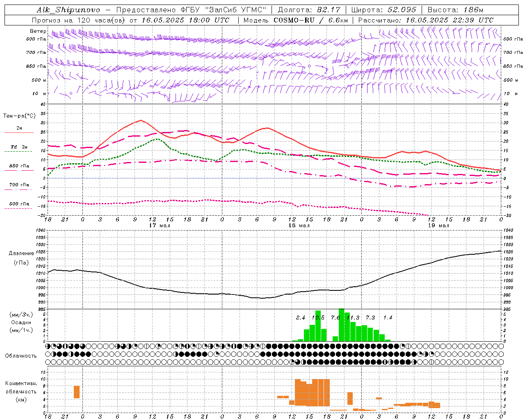Viewport: 525px width, 420px height.
Task: Click the 1.4 precipitation total
Action: coord(388,318)
